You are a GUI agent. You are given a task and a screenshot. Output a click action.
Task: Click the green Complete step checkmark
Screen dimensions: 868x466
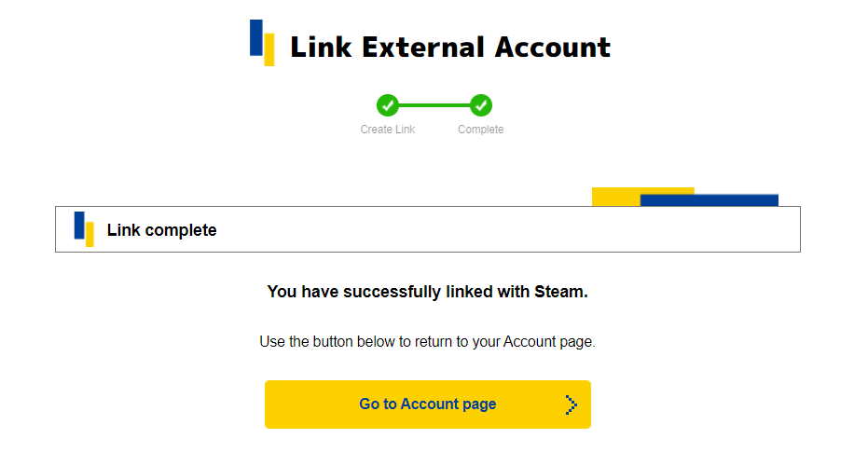click(x=480, y=105)
